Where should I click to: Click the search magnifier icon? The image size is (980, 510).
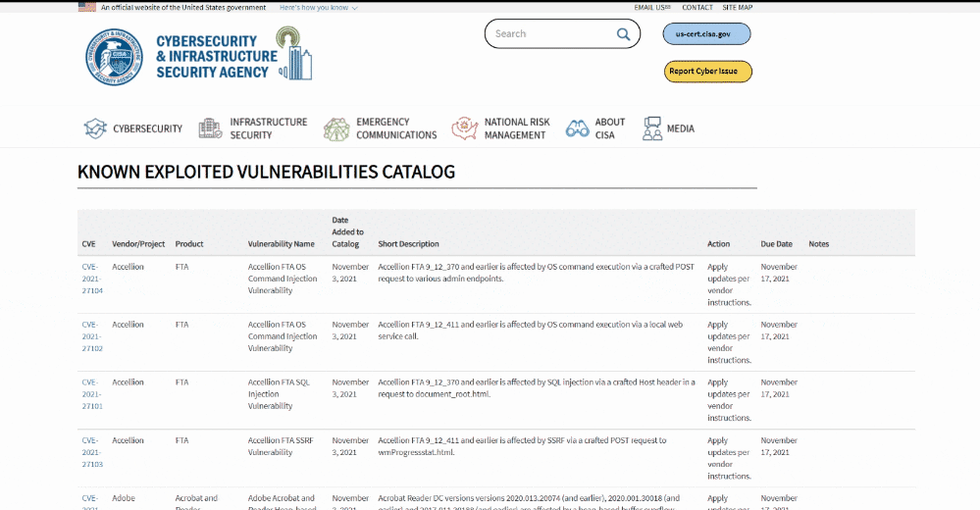coord(623,34)
